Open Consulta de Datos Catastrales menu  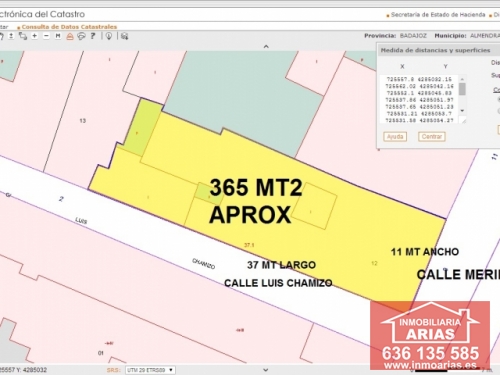[69, 27]
